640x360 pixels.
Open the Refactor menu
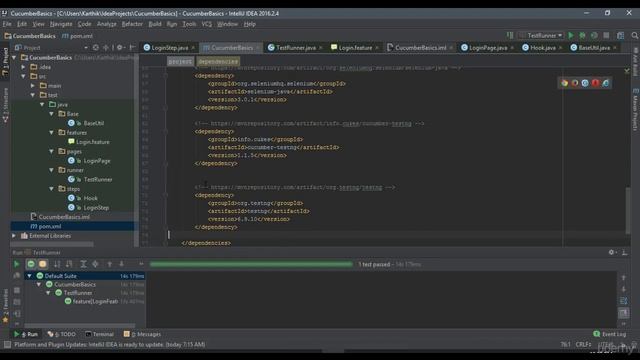[x=132, y=24]
